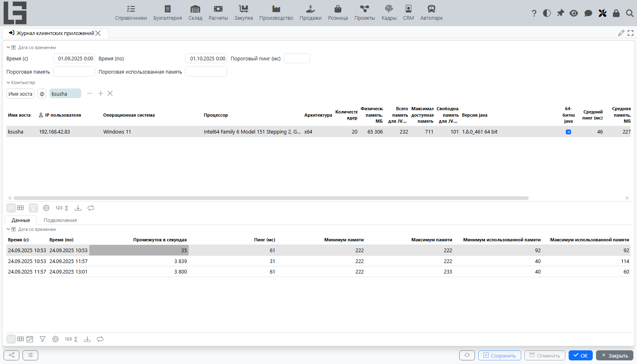Open the tools wrench-and-screwdriver icon
Viewport: 637px width, 364px height.
click(602, 13)
